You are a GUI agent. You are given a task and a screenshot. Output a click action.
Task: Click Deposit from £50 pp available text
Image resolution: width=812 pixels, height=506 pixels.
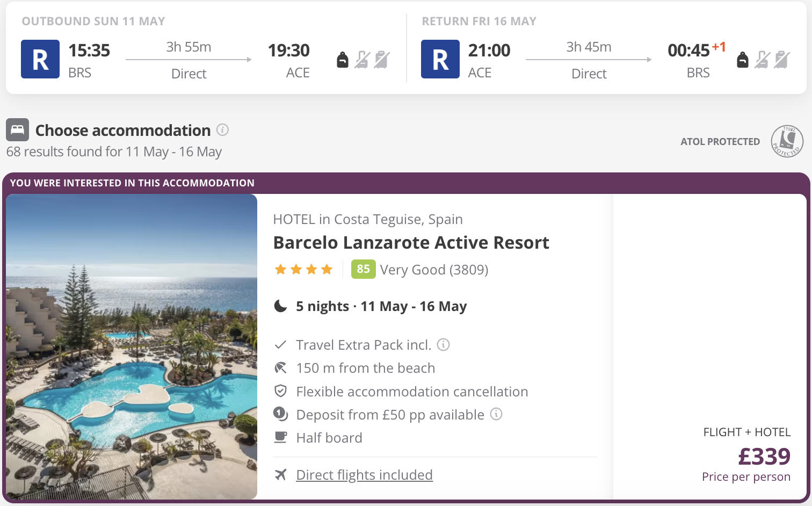(x=390, y=415)
